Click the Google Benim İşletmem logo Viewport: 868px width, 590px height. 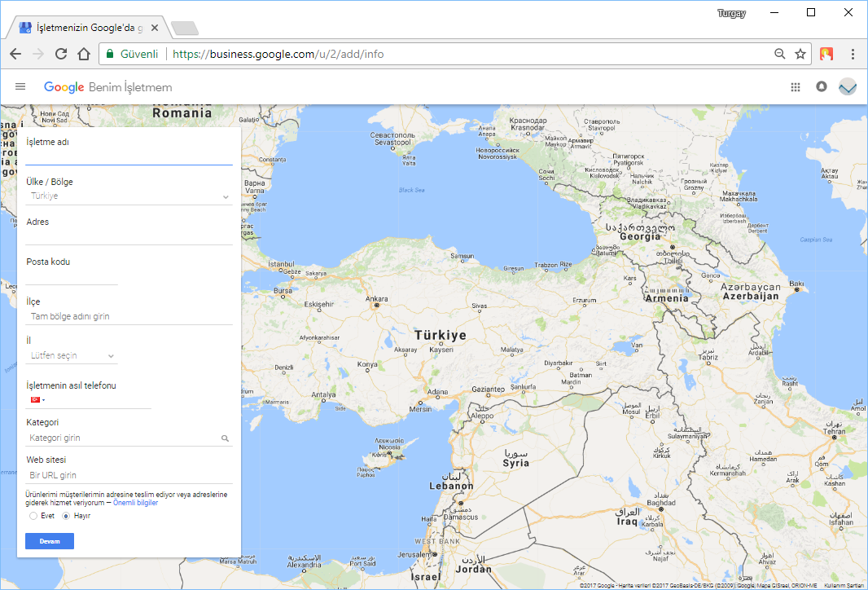click(108, 87)
